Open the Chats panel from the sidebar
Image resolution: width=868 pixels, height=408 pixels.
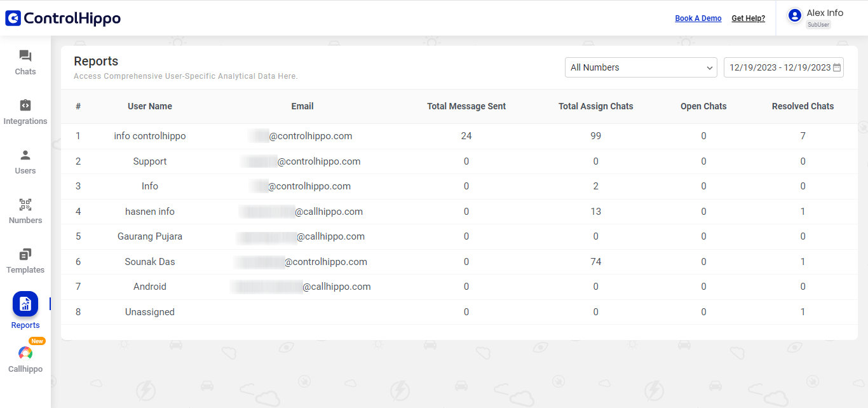tap(25, 62)
